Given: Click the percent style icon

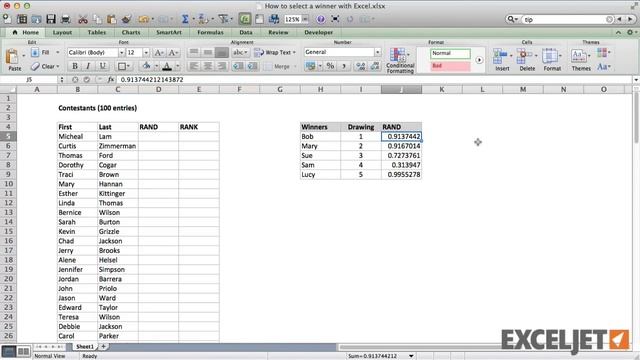Looking at the screenshot, I should (330, 66).
